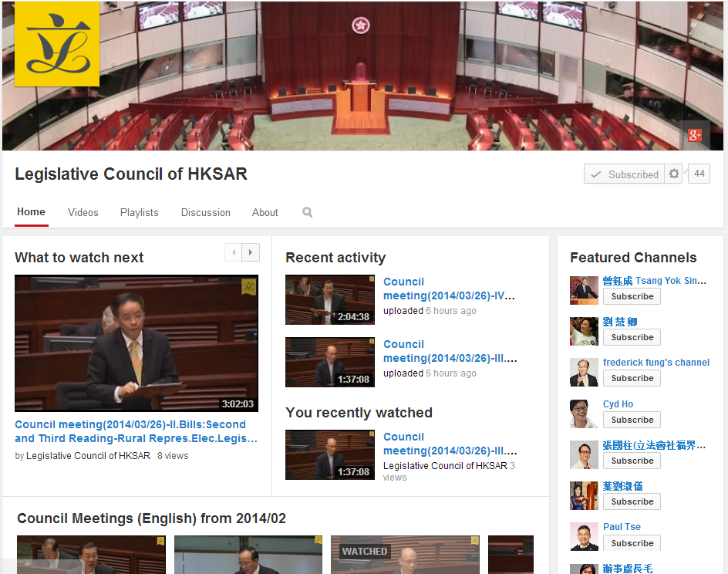
Task: Play the 2:04:38 recent activity video thumbnail
Action: (329, 299)
